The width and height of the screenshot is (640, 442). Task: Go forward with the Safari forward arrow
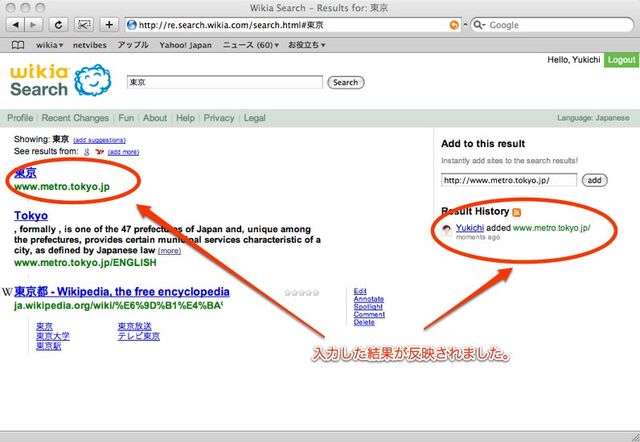33,25
